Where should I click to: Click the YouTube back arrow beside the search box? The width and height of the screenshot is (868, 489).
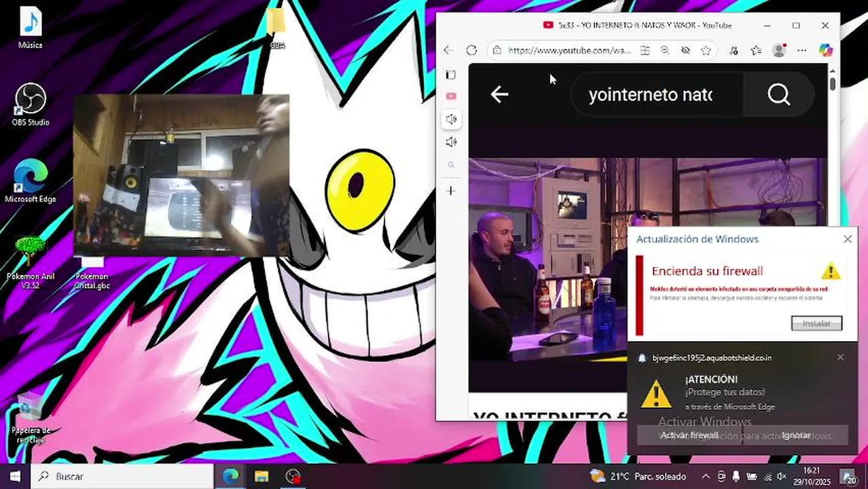(x=499, y=94)
